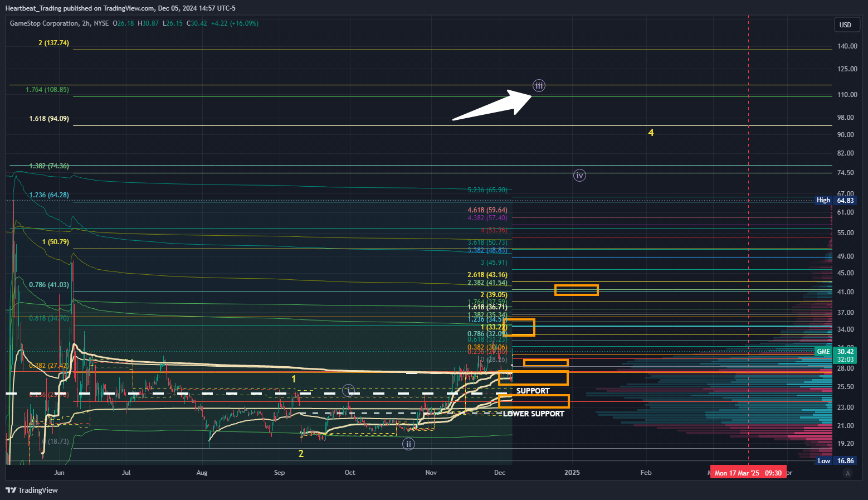Click the USD currency button
The image size is (868, 500).
pyautogui.click(x=846, y=25)
